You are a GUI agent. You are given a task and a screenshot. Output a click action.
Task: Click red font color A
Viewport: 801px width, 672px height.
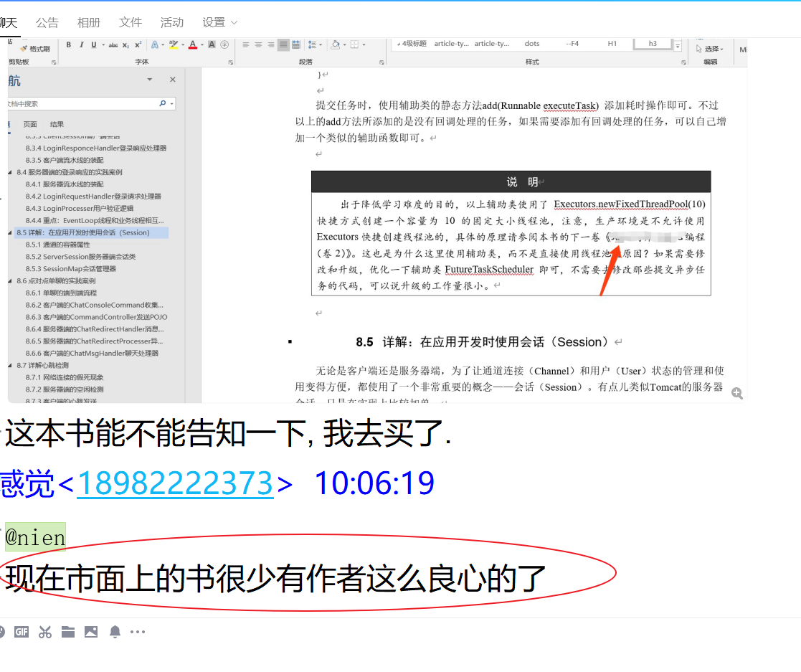coord(193,45)
